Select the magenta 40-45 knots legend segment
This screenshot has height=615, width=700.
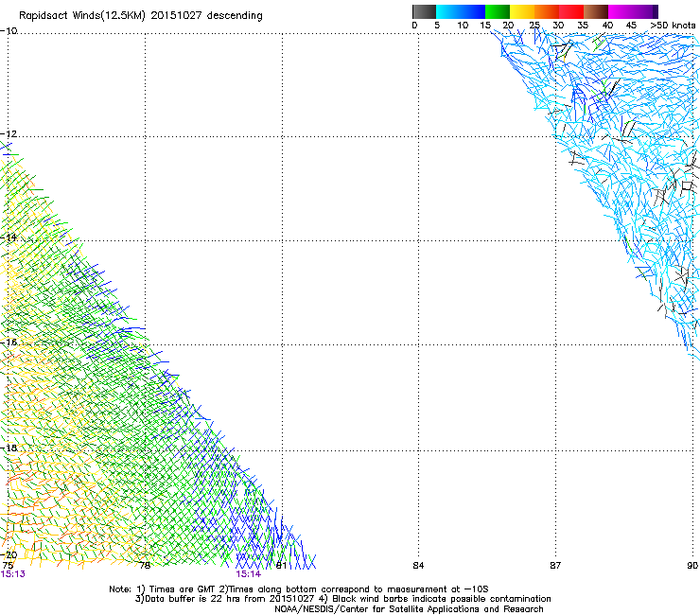pos(621,11)
